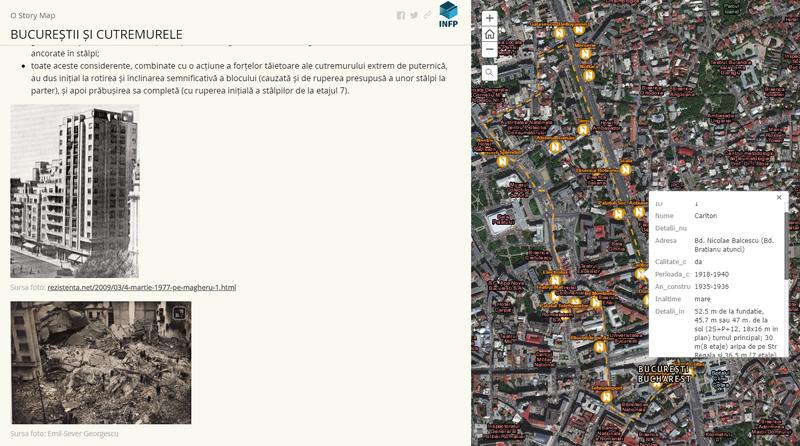This screenshot has width=800, height=446.
Task: Click the 'Carlton' name value
Action: click(x=706, y=216)
